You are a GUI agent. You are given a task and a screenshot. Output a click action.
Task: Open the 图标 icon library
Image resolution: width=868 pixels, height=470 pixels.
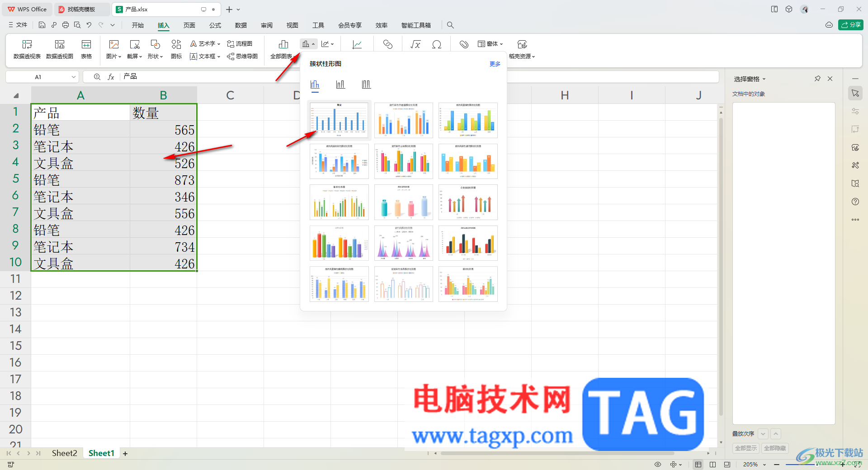coord(176,49)
